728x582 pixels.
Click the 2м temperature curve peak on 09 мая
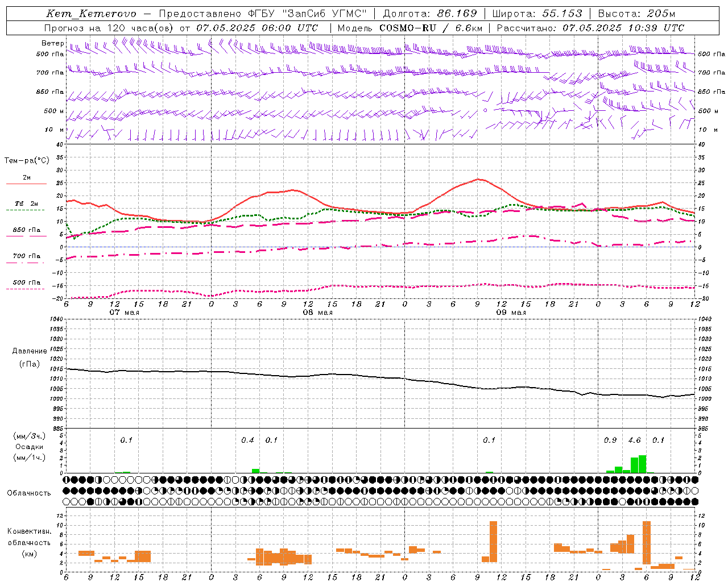coord(478,179)
